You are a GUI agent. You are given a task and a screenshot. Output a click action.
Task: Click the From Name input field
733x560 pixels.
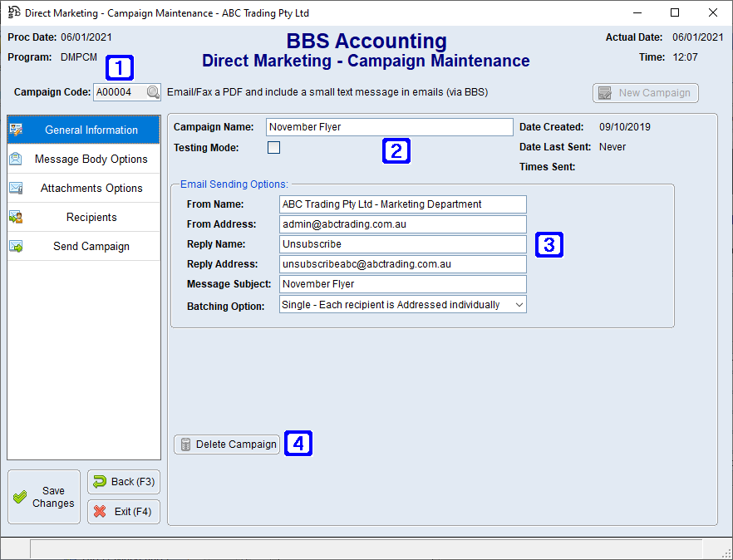[x=403, y=204]
